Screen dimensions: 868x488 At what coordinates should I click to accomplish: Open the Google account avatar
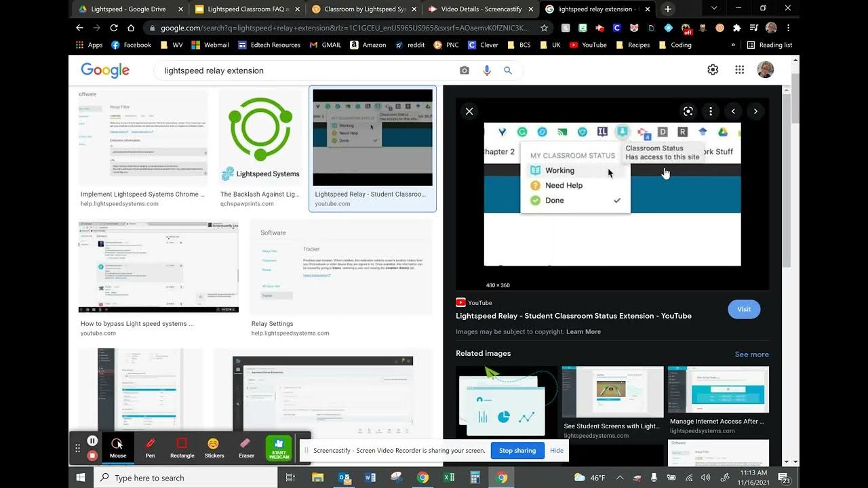click(x=765, y=69)
